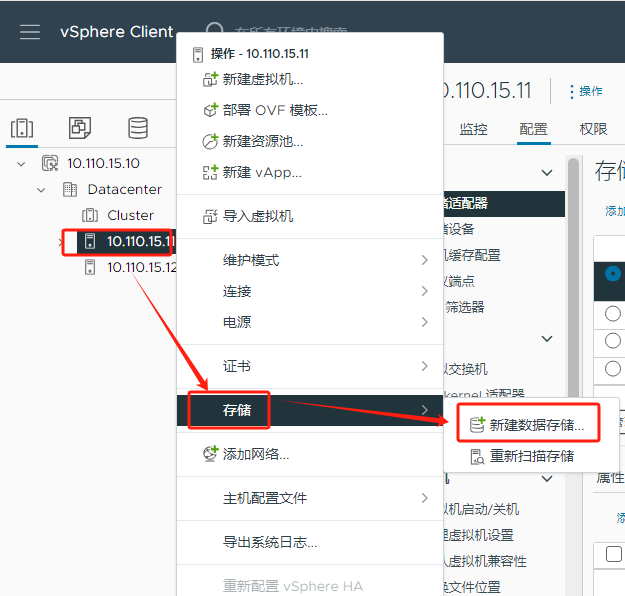Click the search magnifier icon

(x=214, y=28)
